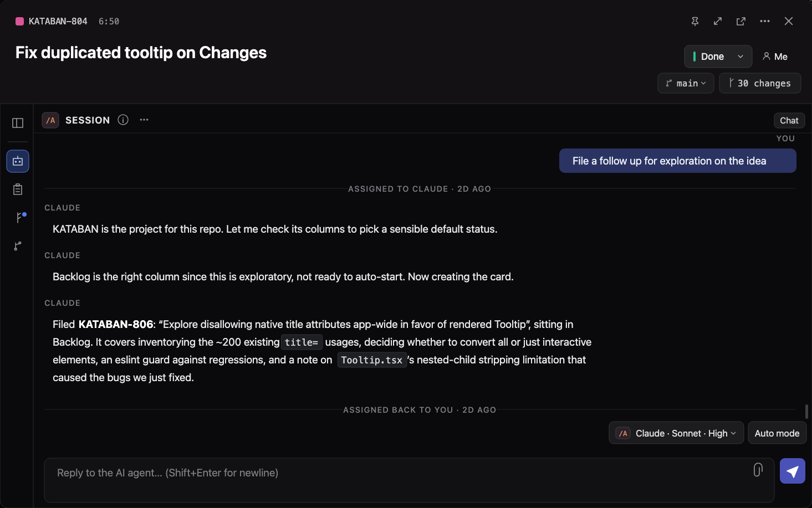Click the 'Tooltip.tsx' inline code snippet
This screenshot has width=812, height=508.
point(372,360)
